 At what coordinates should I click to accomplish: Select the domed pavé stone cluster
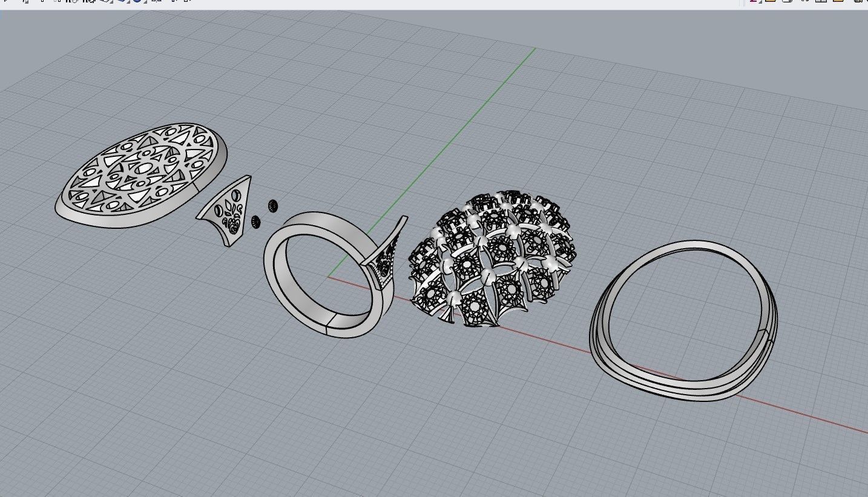click(492, 258)
